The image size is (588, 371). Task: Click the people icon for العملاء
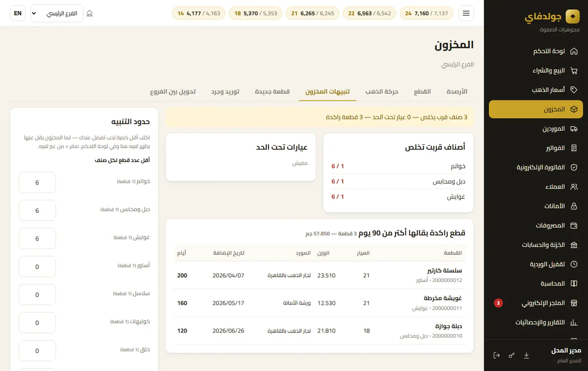[x=574, y=187]
